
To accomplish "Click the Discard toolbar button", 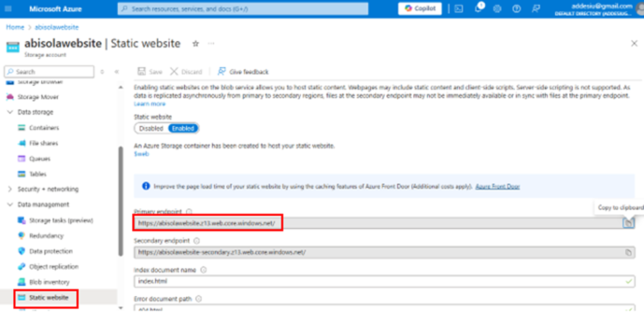I will (186, 71).
